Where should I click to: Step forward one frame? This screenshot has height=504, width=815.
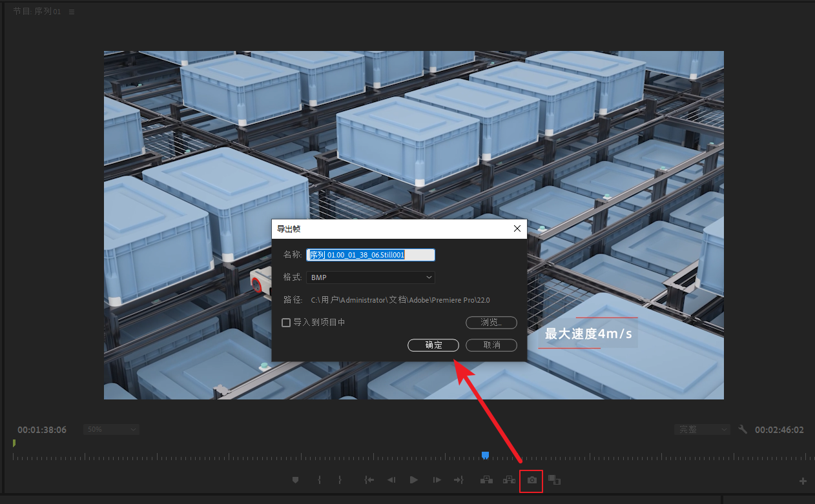(x=437, y=480)
